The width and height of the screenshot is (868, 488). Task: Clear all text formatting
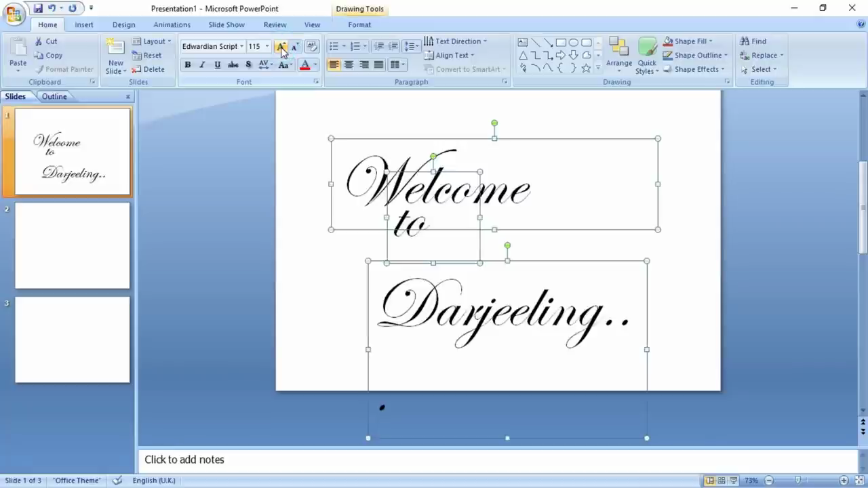click(x=312, y=46)
